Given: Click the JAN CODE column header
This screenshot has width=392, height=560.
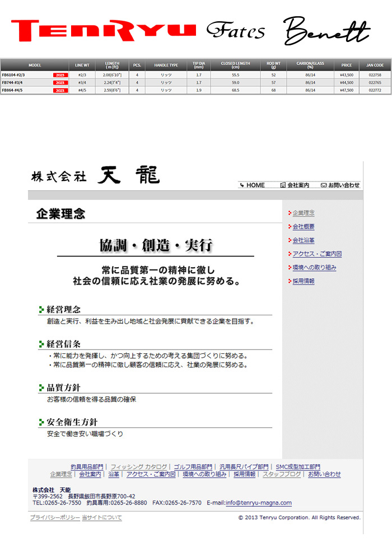Looking at the screenshot, I should pos(375,66).
